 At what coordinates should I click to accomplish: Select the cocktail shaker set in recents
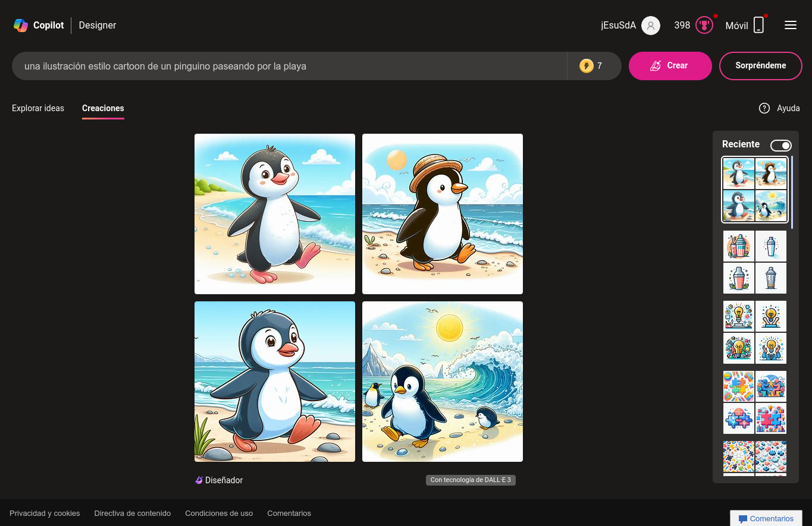755,262
